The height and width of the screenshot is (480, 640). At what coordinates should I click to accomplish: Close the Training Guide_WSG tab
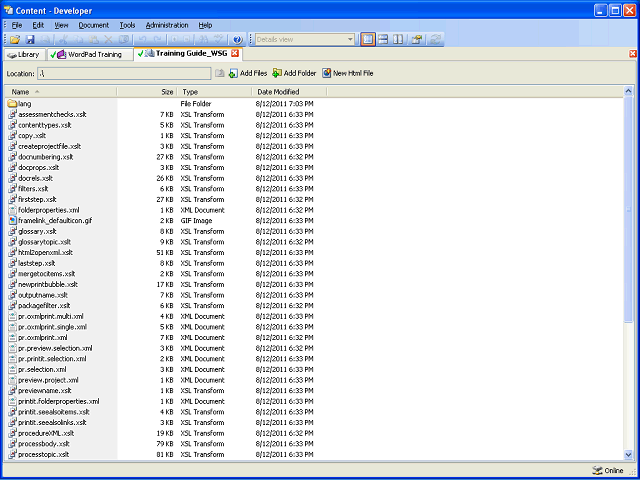(x=234, y=53)
